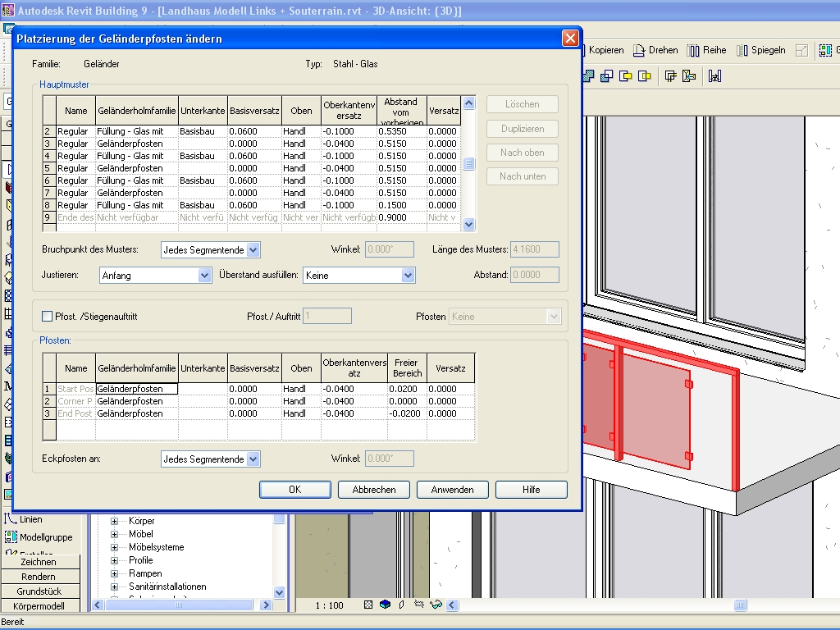This screenshot has height=630, width=840.
Task: Click the Anwenden button
Action: click(x=453, y=490)
